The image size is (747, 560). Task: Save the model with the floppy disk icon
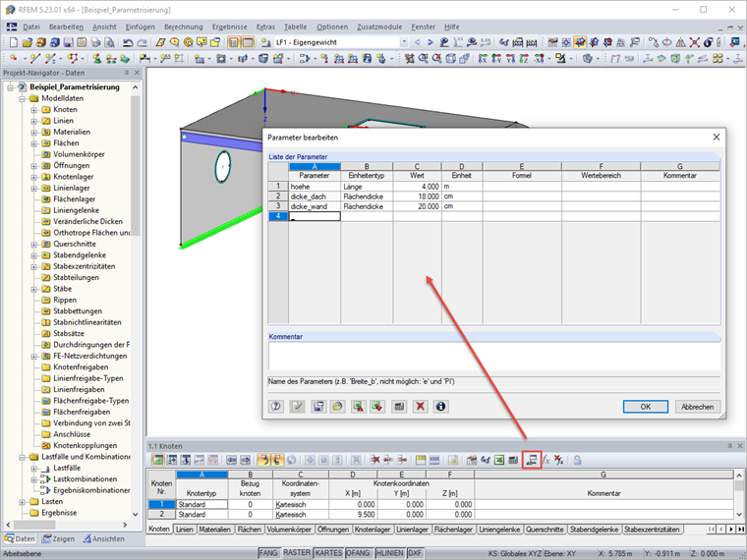pyautogui.click(x=68, y=42)
